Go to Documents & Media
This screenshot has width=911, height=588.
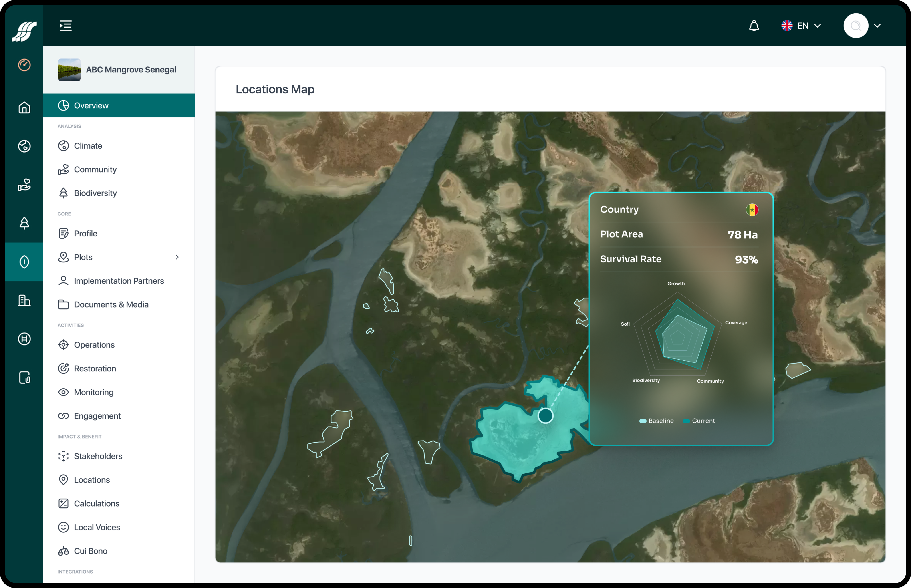click(111, 305)
